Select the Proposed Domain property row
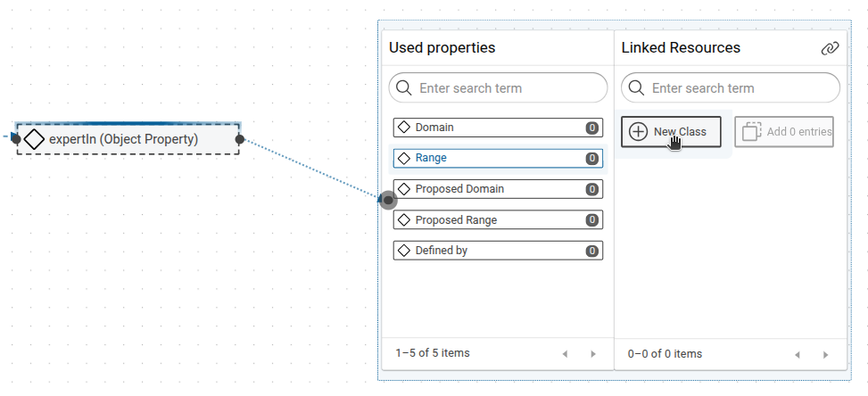The width and height of the screenshot is (868, 396). pos(498,189)
